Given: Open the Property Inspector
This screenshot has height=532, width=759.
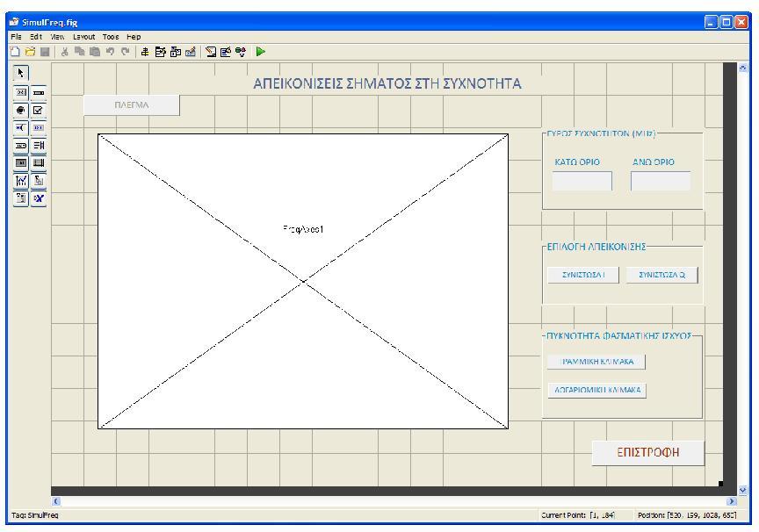Looking at the screenshot, I should [226, 52].
